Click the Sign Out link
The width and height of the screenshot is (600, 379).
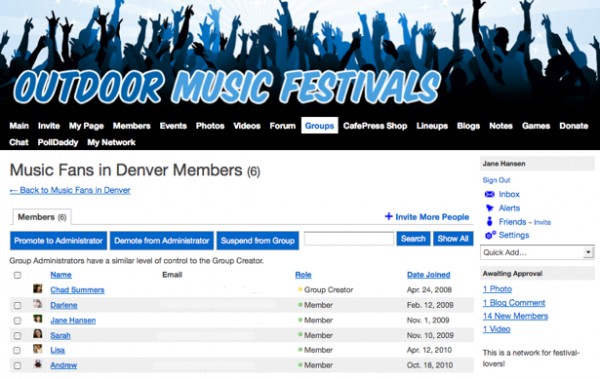(x=496, y=180)
